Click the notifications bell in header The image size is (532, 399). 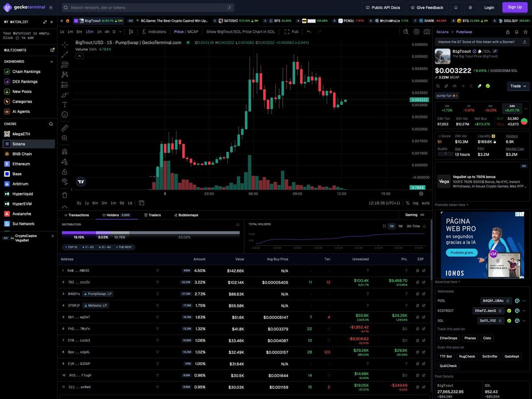point(456,8)
